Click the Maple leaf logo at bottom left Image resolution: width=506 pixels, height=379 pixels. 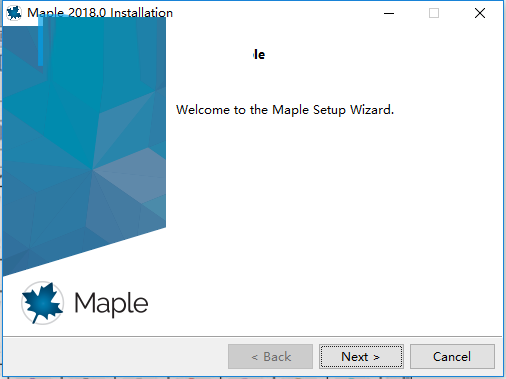[x=42, y=303]
